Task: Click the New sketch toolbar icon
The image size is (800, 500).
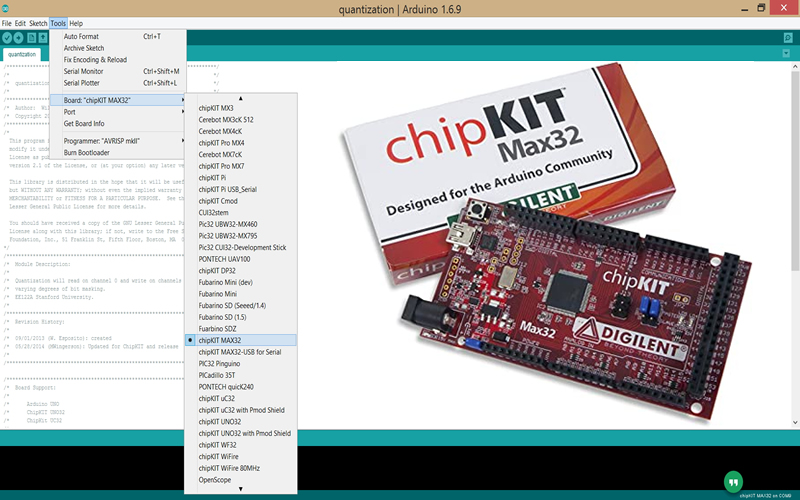Action: point(32,38)
